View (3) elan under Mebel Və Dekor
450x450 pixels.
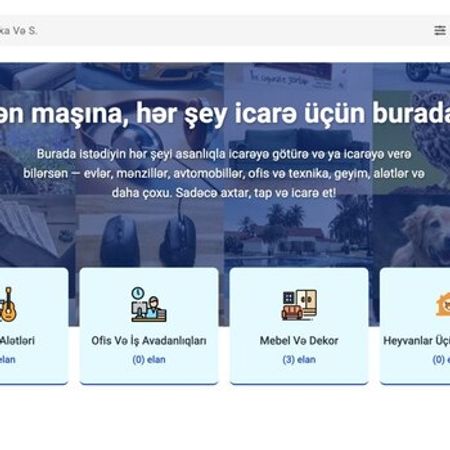click(299, 360)
